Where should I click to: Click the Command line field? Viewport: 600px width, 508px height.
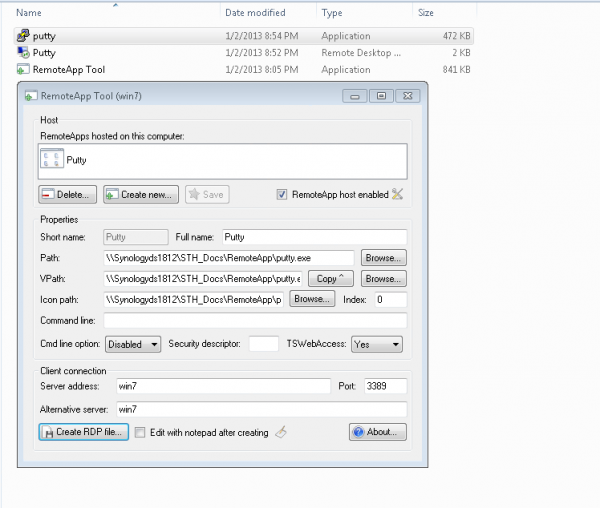pyautogui.click(x=255, y=320)
